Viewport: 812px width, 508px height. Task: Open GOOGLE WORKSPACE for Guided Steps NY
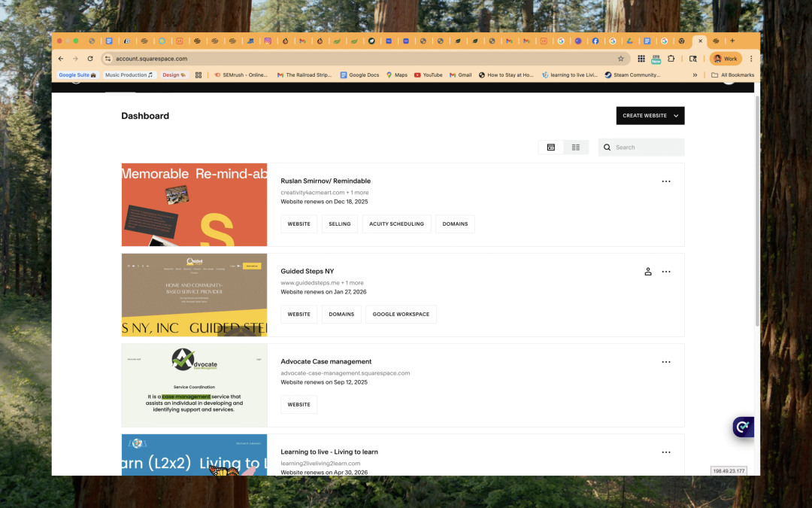(401, 314)
